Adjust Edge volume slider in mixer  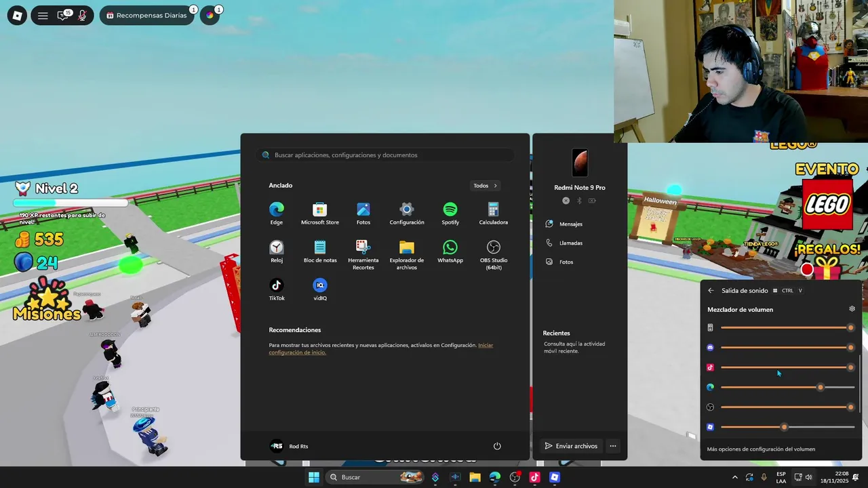click(x=787, y=387)
